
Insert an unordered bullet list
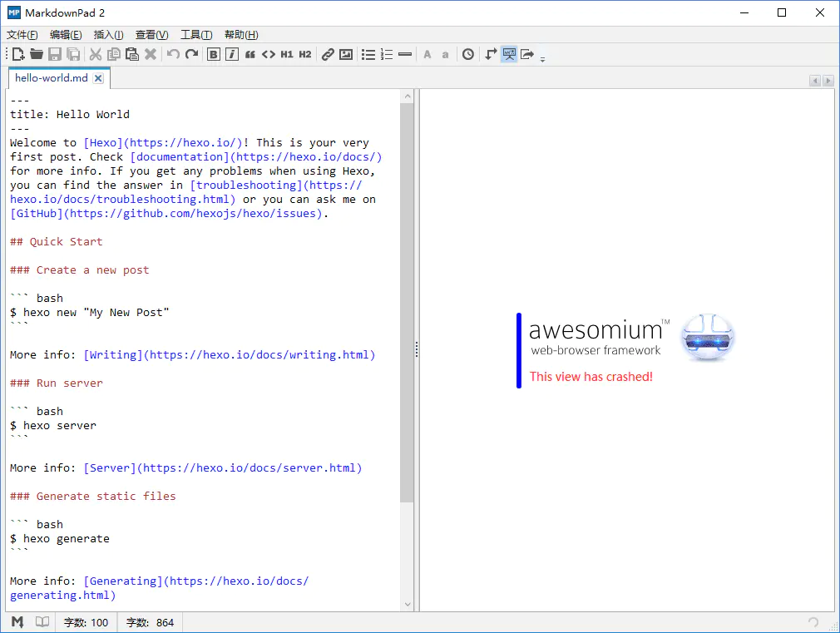[368, 54]
